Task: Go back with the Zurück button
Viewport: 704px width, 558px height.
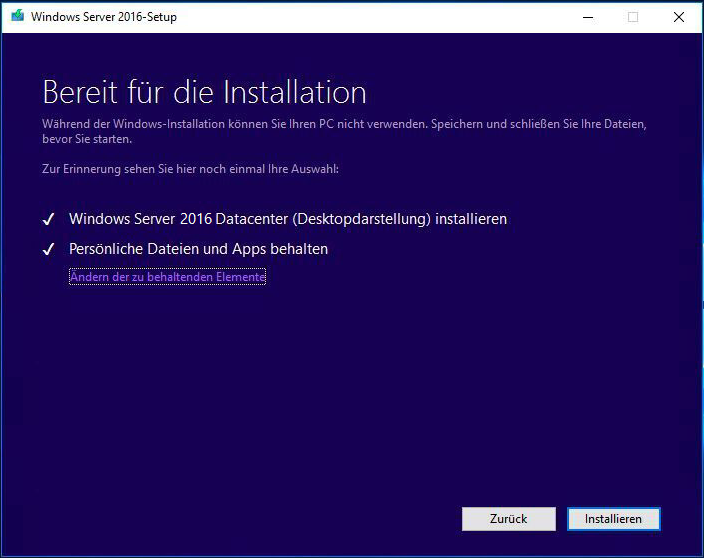Action: coord(509,519)
